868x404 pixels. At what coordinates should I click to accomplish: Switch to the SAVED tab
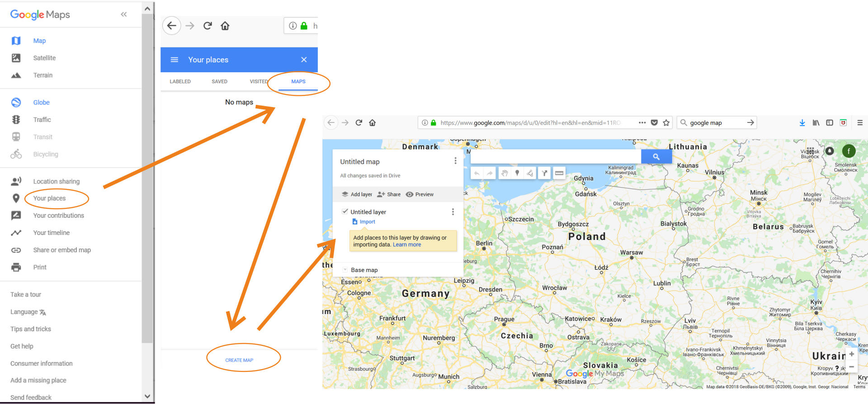pos(219,82)
